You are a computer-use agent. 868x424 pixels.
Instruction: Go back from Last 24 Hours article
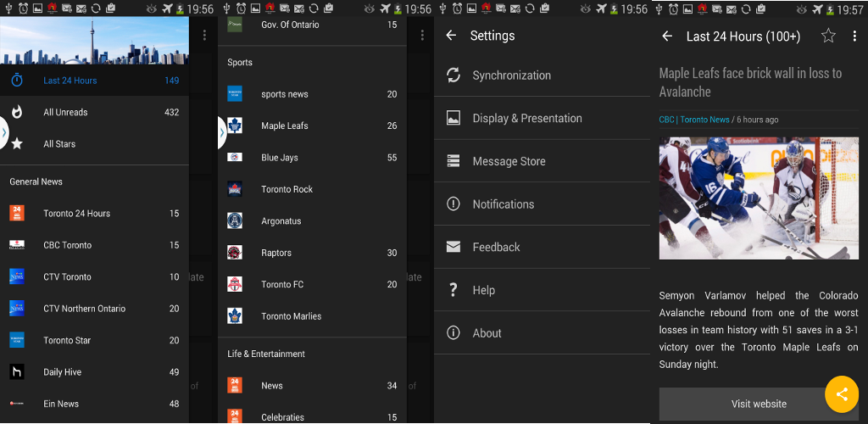667,36
